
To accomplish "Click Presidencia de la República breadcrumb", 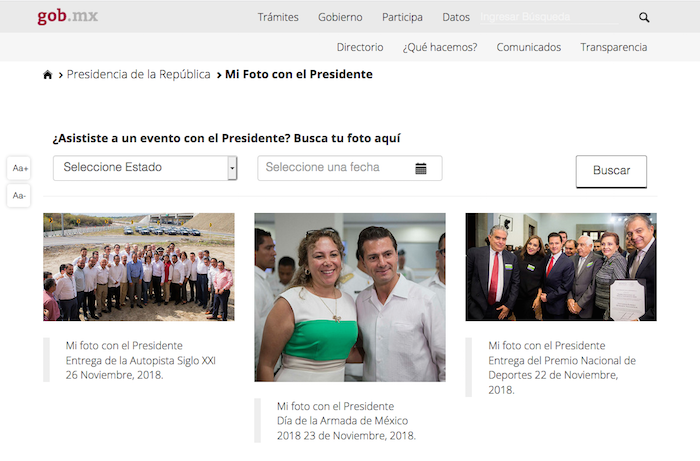I will coord(138,74).
